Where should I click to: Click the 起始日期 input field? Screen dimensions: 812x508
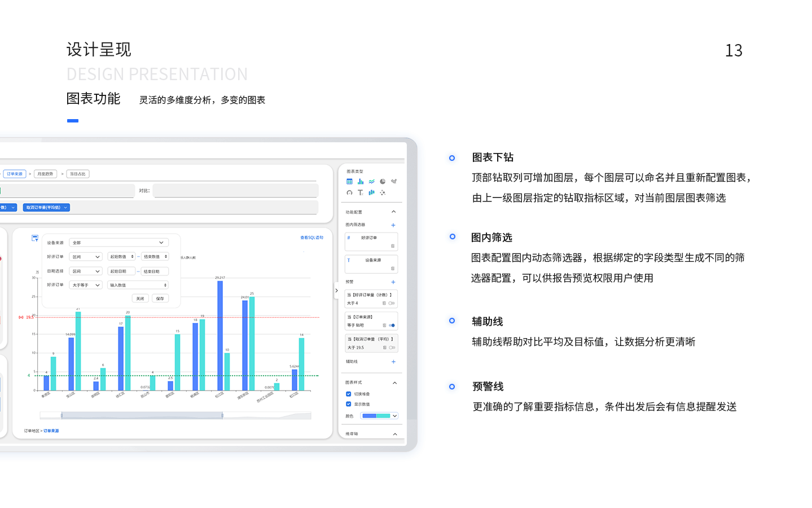pos(121,271)
